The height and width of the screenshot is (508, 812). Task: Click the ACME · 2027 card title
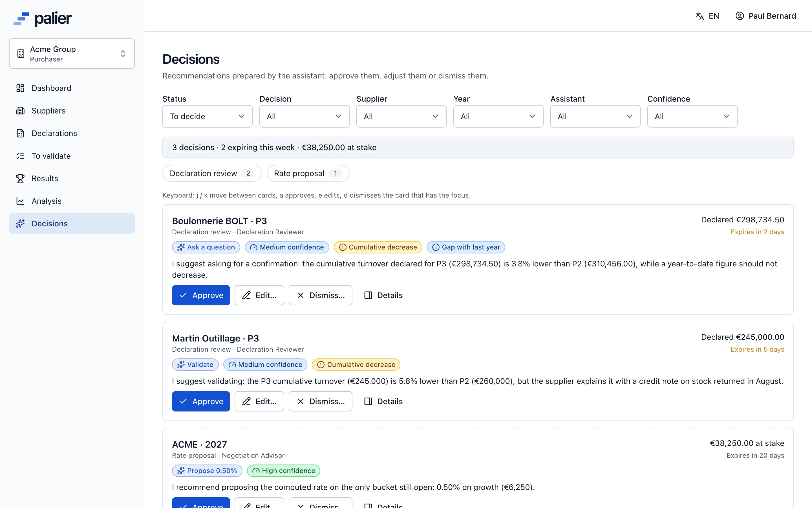(199, 444)
